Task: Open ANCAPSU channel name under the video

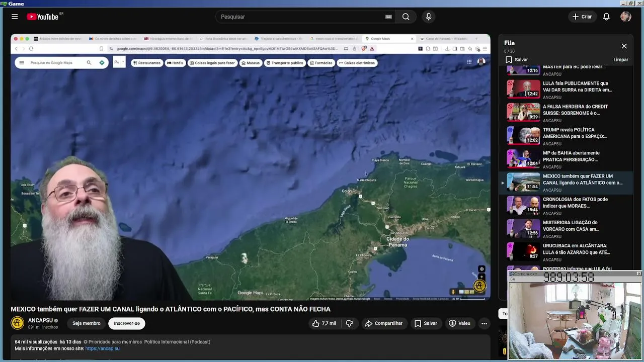Action: point(40,320)
